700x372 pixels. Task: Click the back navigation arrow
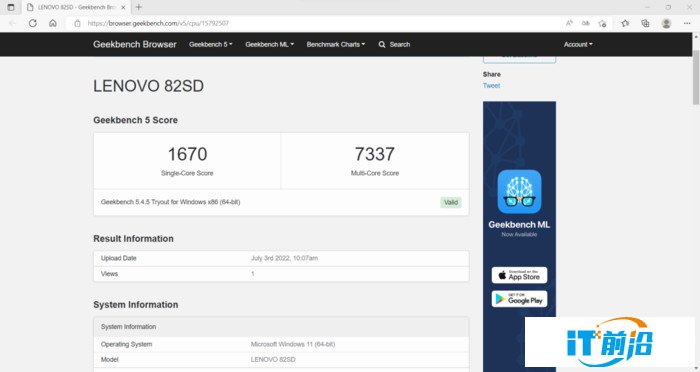coord(12,23)
